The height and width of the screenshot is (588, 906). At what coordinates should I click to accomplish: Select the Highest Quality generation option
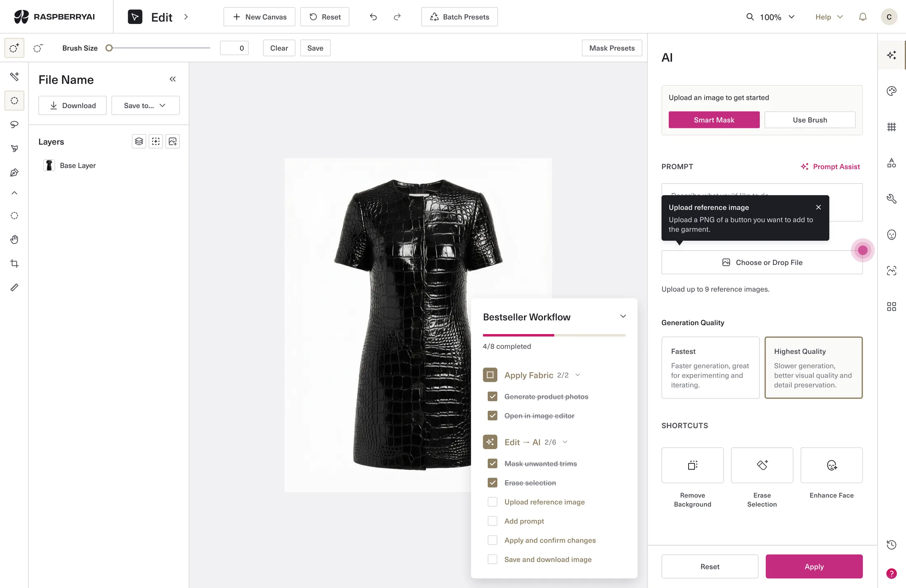pos(813,367)
